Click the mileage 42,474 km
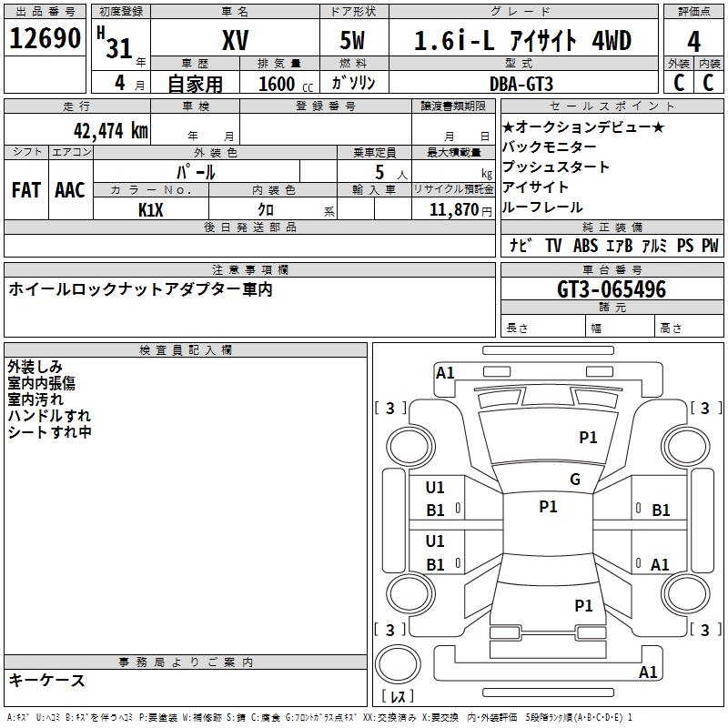Image resolution: width=728 pixels, height=728 pixels. 111,131
